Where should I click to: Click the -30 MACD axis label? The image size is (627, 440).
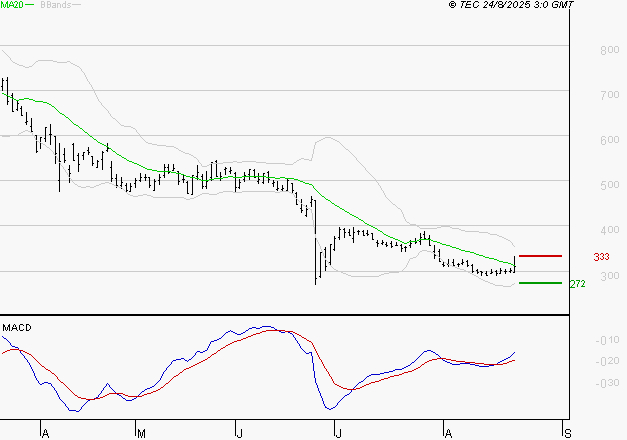point(607,381)
